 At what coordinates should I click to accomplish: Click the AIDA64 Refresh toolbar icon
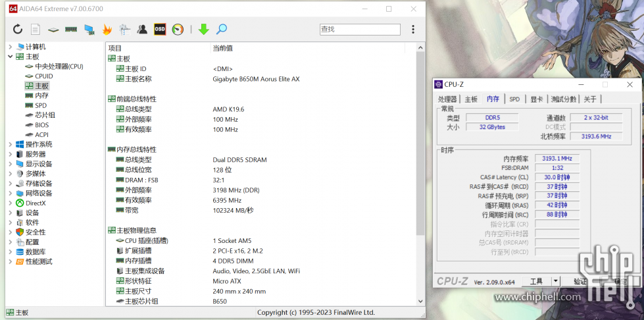tap(18, 29)
